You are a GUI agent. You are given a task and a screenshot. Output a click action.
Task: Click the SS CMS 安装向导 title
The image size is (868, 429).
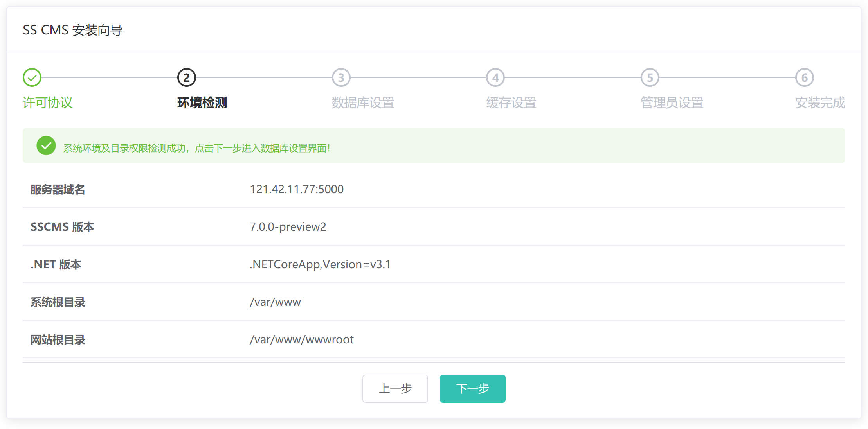tap(73, 30)
